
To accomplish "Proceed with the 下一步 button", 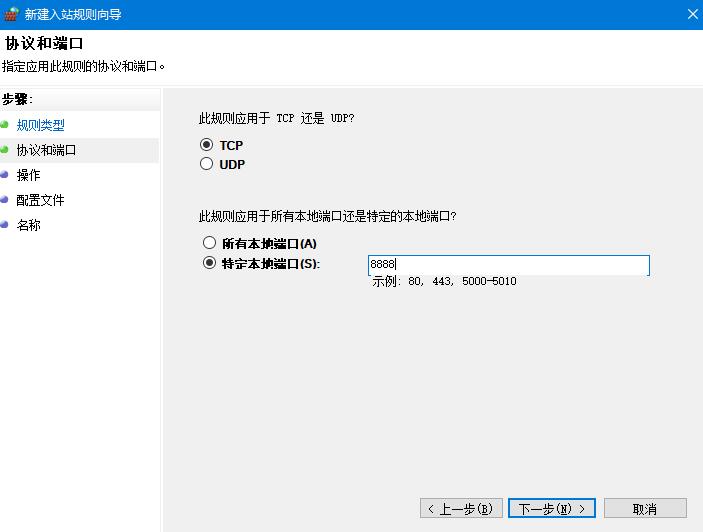I will tap(551, 509).
